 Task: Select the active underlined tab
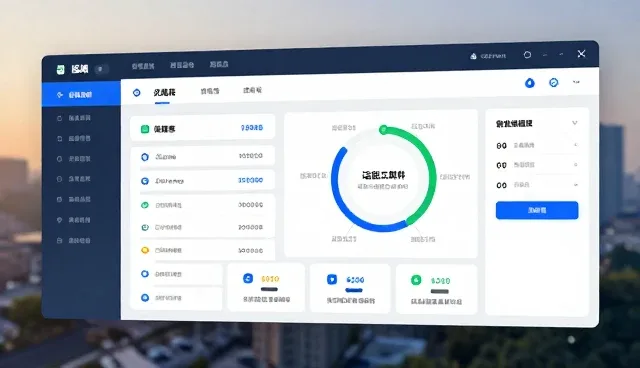[x=164, y=93]
